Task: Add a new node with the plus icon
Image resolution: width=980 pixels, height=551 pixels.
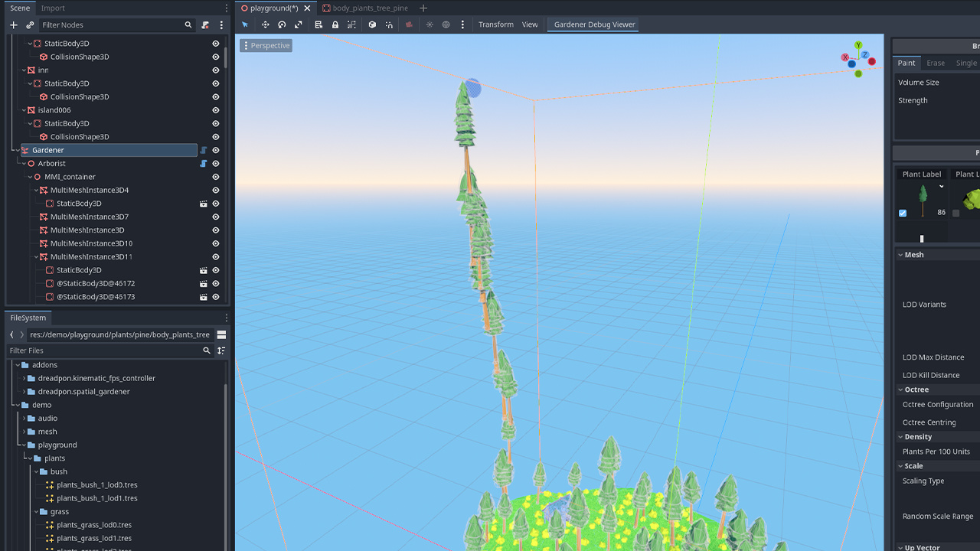Action: (x=13, y=24)
